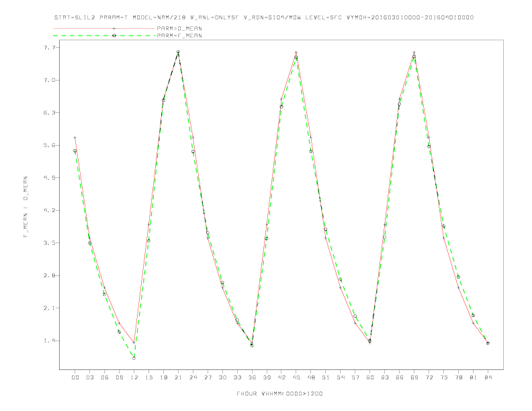This screenshot has height=411, width=532.
Task: Click the 39 forecast hour tick label
Action: click(x=267, y=377)
